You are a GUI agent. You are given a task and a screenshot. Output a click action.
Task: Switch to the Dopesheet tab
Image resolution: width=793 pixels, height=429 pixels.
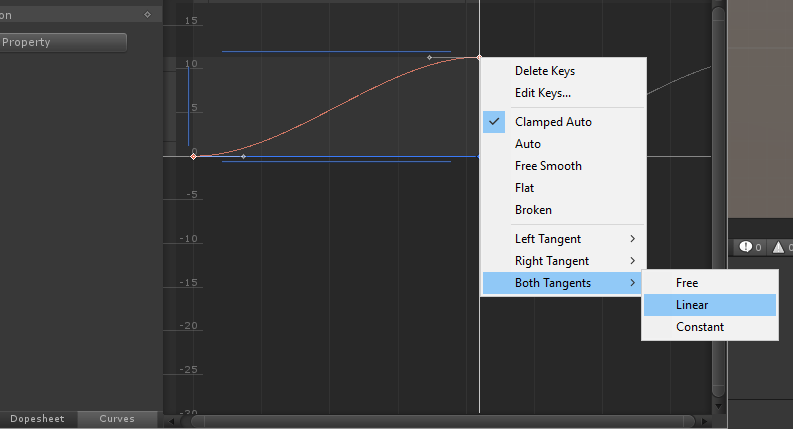click(38, 419)
